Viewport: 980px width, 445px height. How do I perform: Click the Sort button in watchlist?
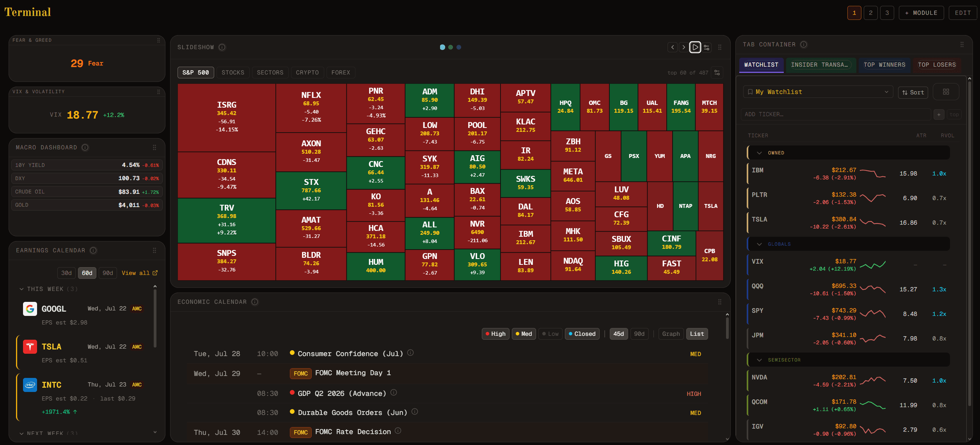(913, 92)
